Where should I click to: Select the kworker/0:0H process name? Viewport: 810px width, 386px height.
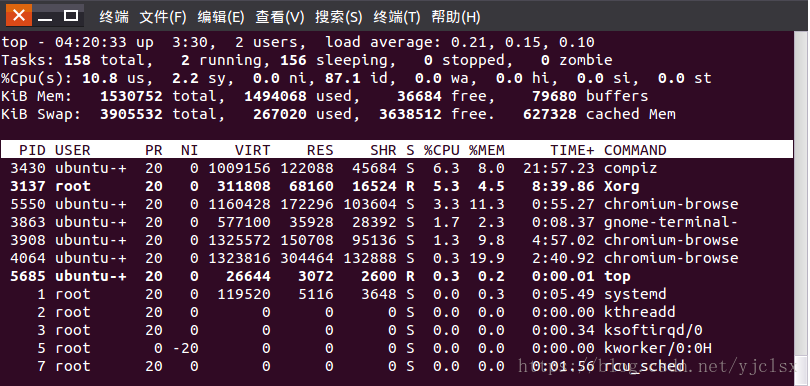[658, 348]
